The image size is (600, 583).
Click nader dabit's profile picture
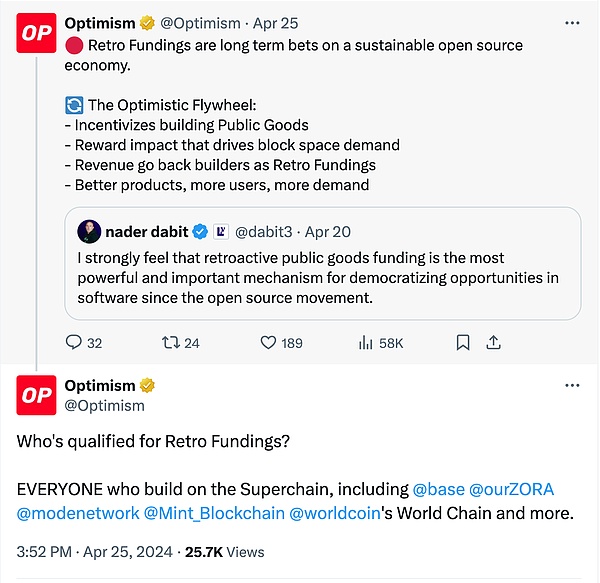click(90, 231)
